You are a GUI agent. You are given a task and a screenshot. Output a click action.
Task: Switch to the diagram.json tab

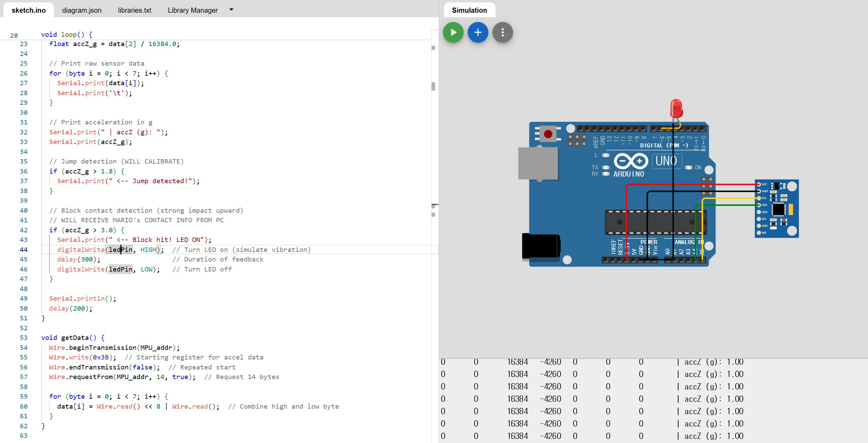[x=82, y=10]
